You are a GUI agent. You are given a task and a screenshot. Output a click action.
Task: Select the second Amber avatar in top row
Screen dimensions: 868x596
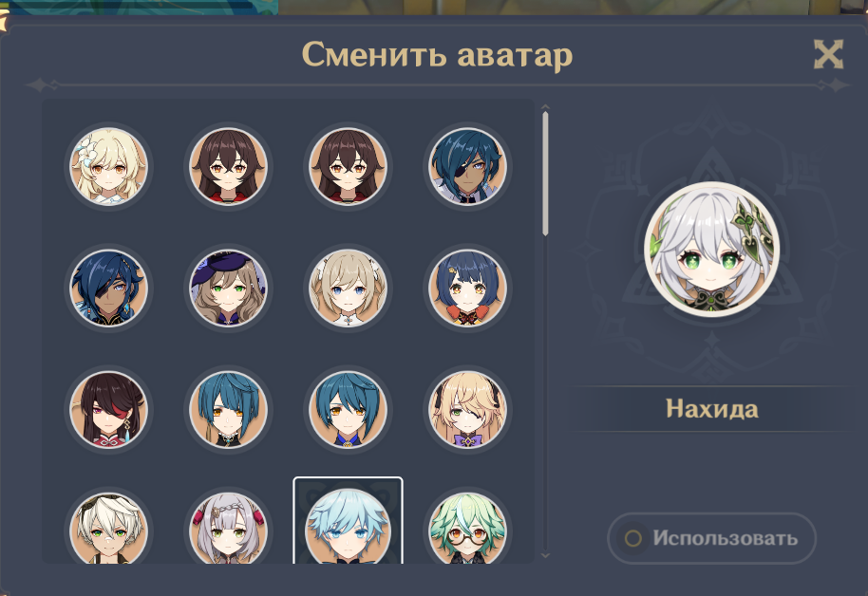coord(348,167)
